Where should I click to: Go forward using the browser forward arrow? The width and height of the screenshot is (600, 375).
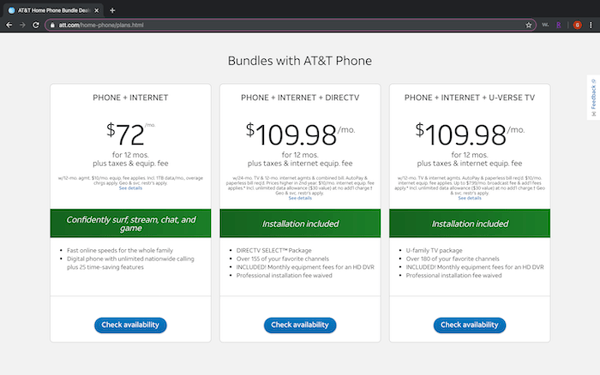[x=23, y=25]
